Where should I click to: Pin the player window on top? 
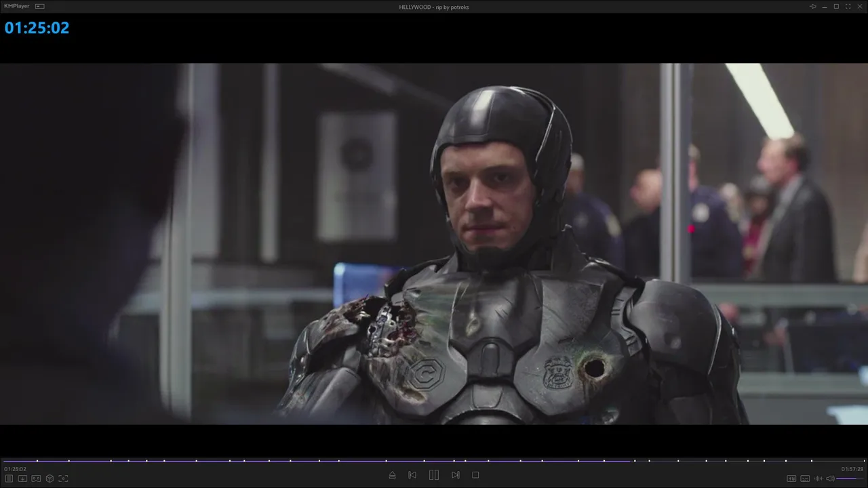point(813,6)
